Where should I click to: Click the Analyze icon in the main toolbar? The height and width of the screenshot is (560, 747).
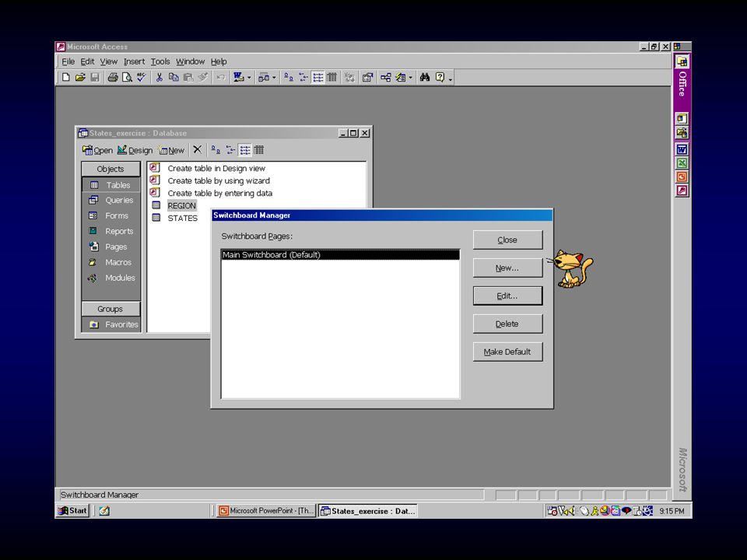(x=264, y=77)
